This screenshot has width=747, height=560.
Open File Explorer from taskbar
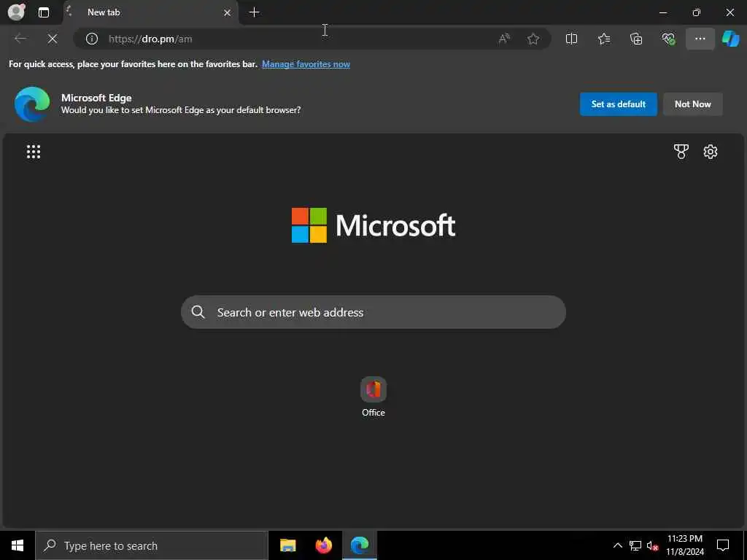(287, 545)
